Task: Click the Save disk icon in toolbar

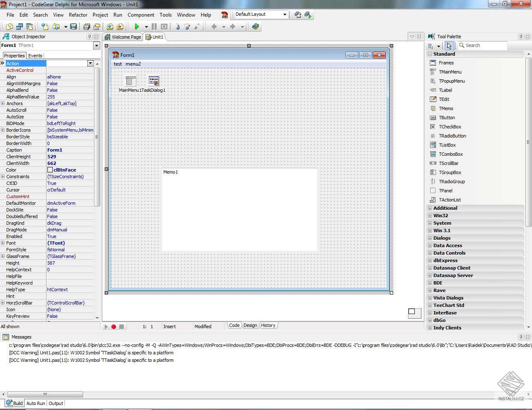Action: [74, 27]
